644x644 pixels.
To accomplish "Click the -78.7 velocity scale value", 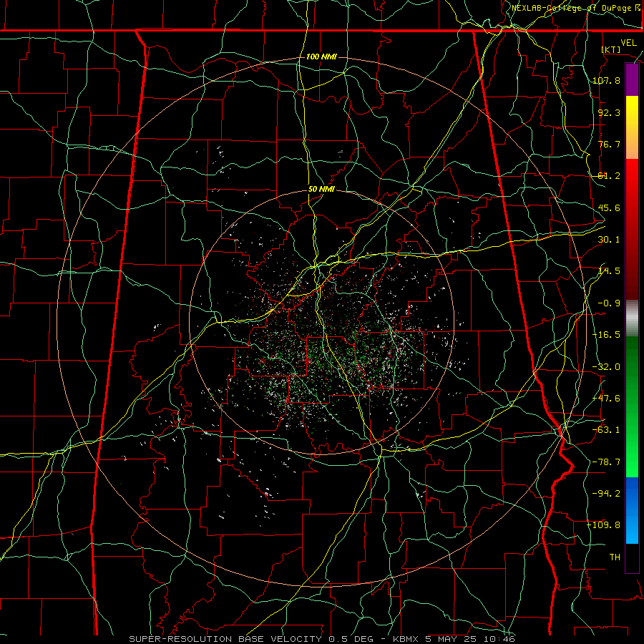I will tap(606, 462).
